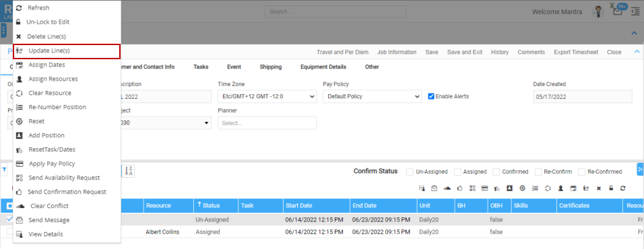Image resolution: width=644 pixels, height=249 pixels.
Task: Click the Clear Conflict cloud icon in grid toolbar
Action: click(447, 188)
